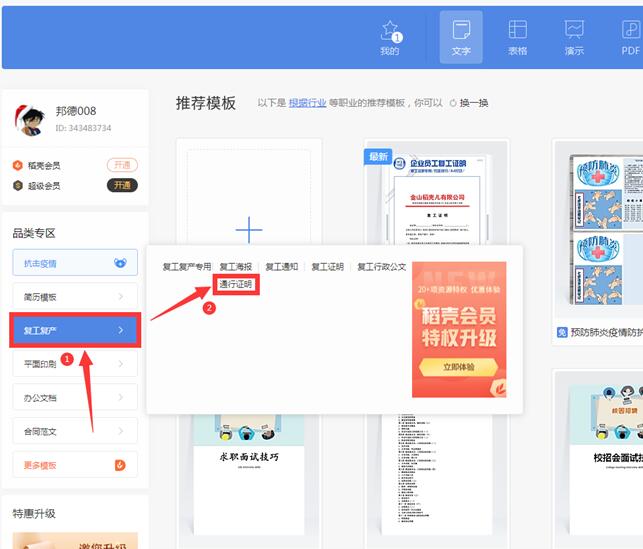Open the 我的 (My) section icon
Image resolution: width=643 pixels, height=549 pixels.
point(390,38)
